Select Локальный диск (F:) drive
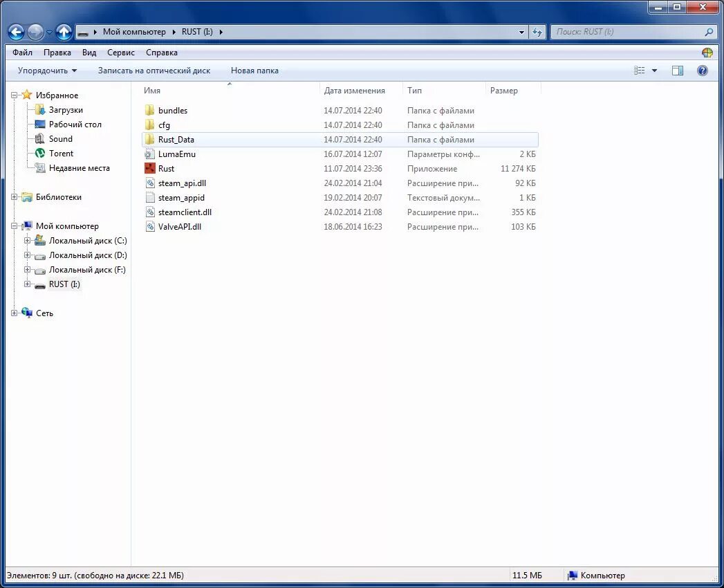Viewport: 724px width, 588px height. click(x=87, y=270)
